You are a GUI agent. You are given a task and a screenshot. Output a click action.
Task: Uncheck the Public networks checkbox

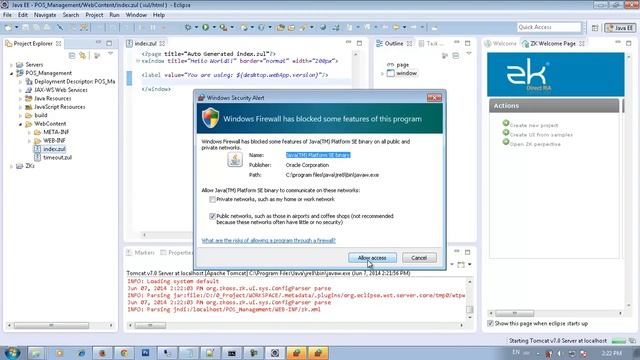pyautogui.click(x=212, y=216)
